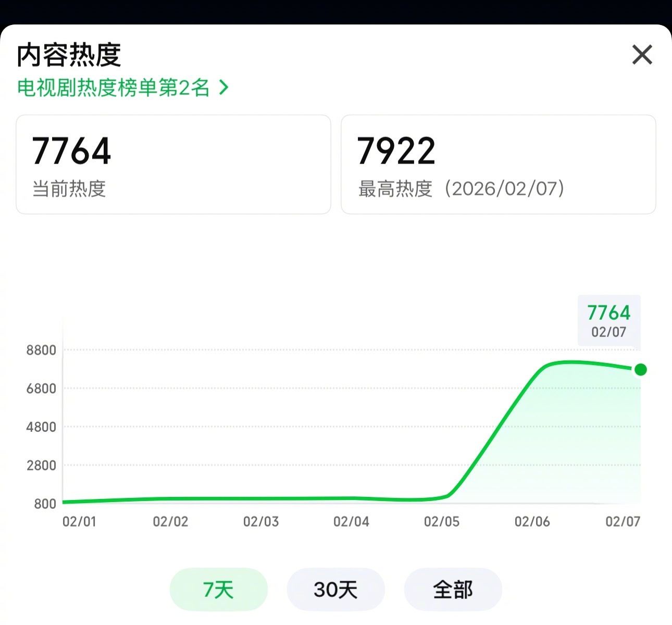
Task: Click the green chevron beside the ranking link
Action: click(x=224, y=88)
